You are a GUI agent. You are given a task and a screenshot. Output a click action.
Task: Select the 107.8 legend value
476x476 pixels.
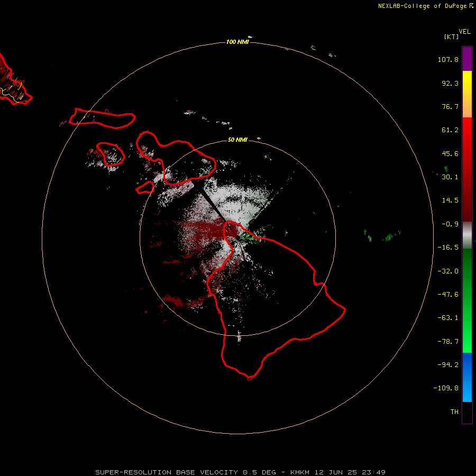click(x=448, y=59)
